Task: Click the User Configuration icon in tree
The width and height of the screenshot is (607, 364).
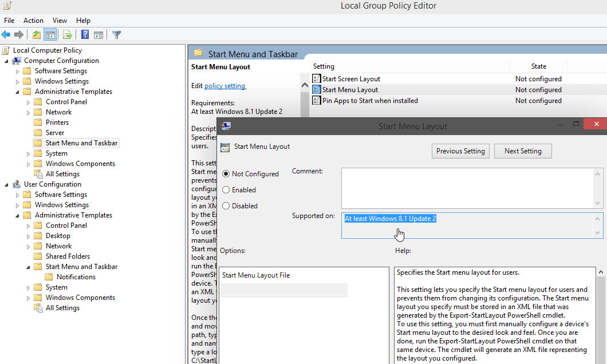Action: [17, 184]
